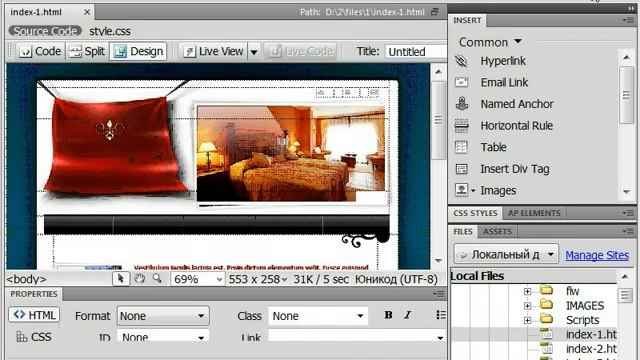
Task: Open the Files panel options menu icon
Action: coord(628,231)
